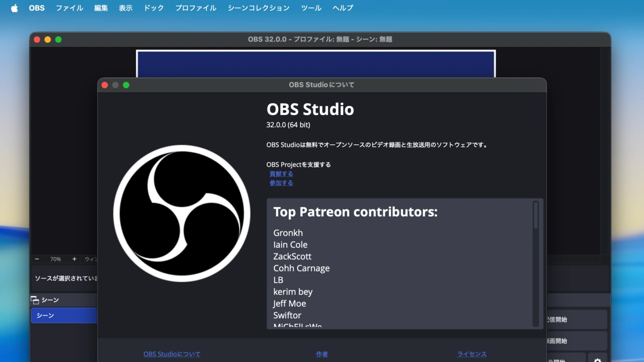Open OBS settings with the gear icon
Viewport: 644px width, 362px height.
pyautogui.click(x=597, y=359)
